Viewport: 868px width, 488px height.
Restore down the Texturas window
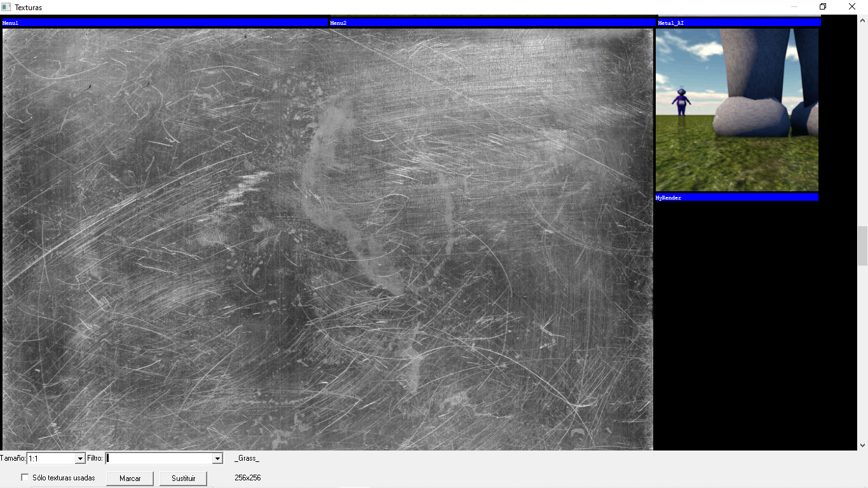[823, 7]
